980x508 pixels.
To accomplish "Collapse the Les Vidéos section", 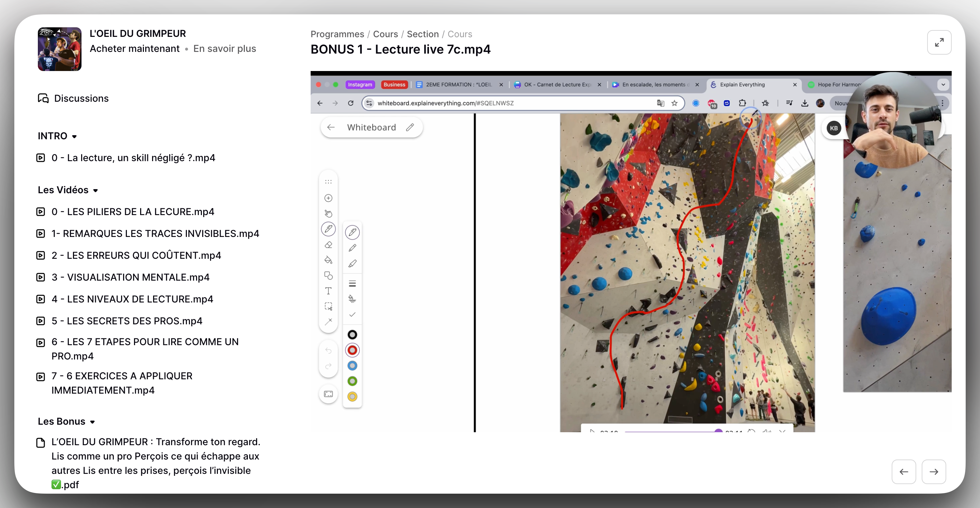I will [x=95, y=190].
